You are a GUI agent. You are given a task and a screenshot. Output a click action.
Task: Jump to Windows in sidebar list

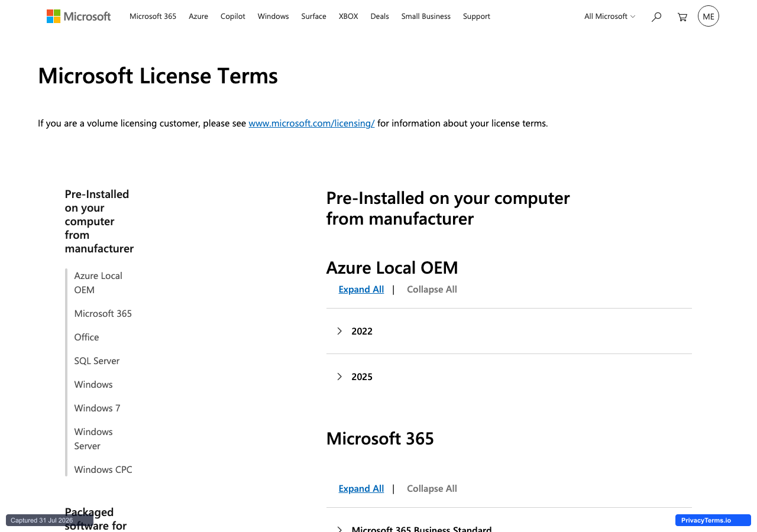click(x=93, y=385)
